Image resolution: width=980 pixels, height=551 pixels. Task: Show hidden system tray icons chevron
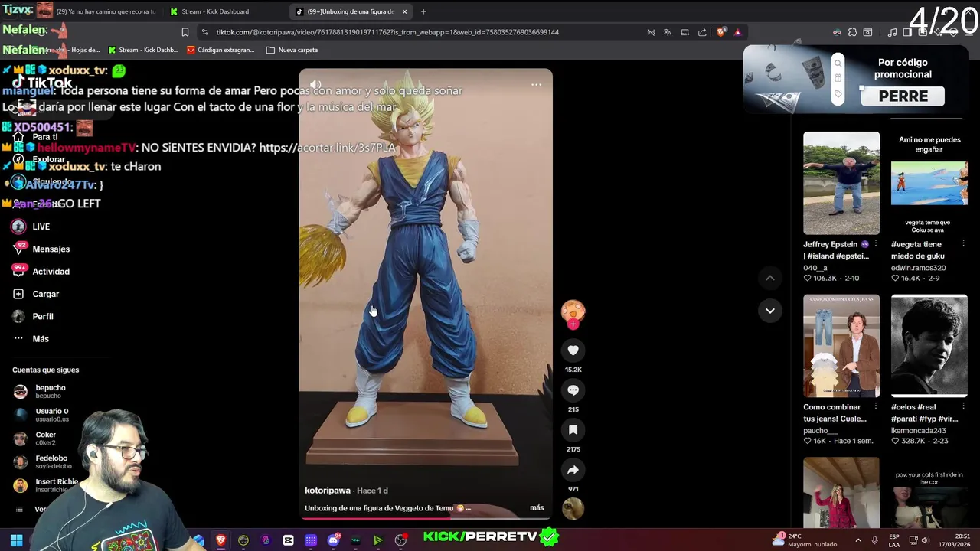(857, 540)
